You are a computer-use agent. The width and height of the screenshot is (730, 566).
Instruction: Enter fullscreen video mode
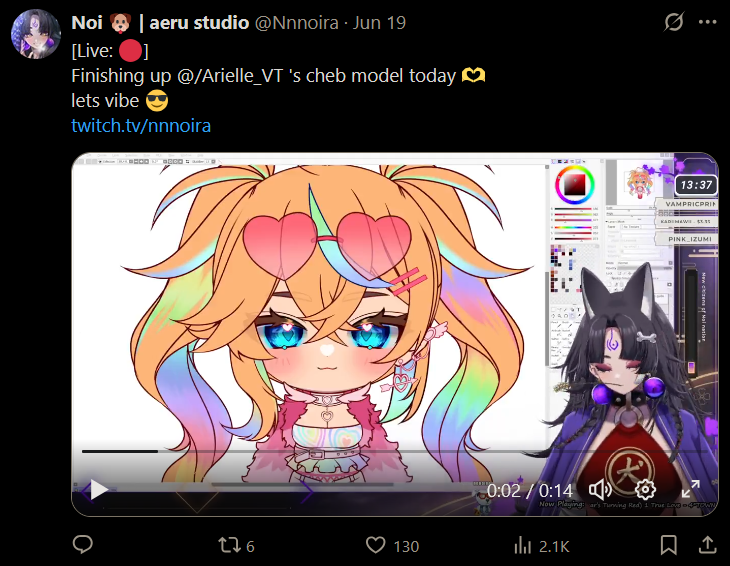690,490
